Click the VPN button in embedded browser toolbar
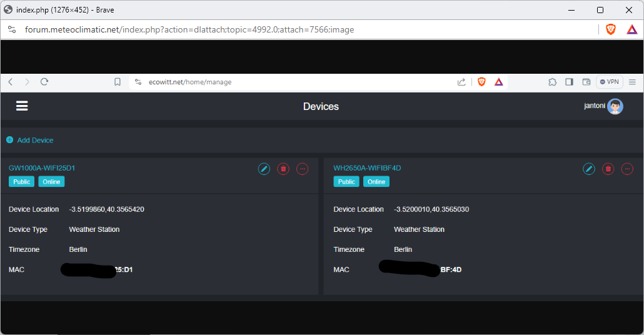This screenshot has width=644, height=335. click(610, 82)
